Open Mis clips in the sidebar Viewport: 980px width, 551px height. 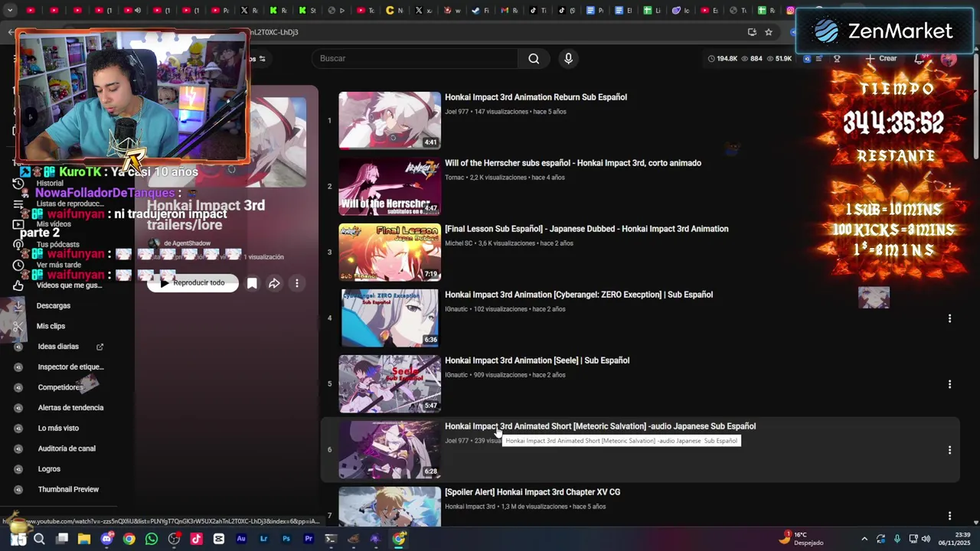tap(51, 326)
